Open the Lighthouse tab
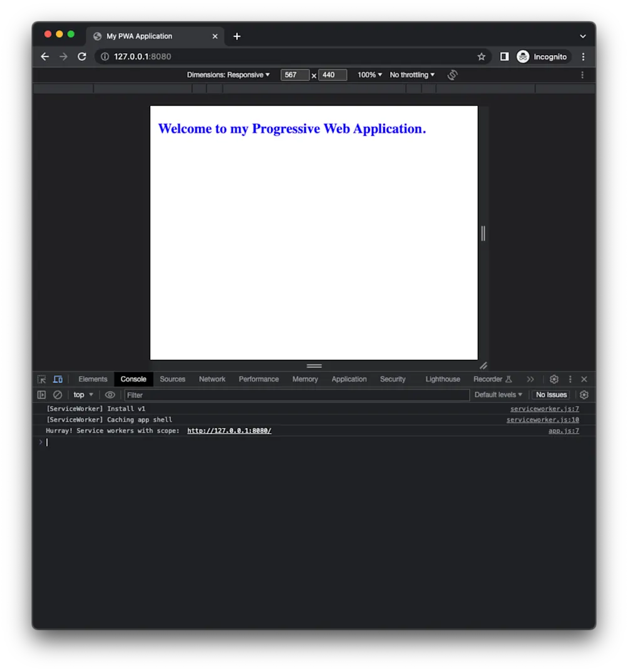Image resolution: width=628 pixels, height=672 pixels. tap(443, 379)
